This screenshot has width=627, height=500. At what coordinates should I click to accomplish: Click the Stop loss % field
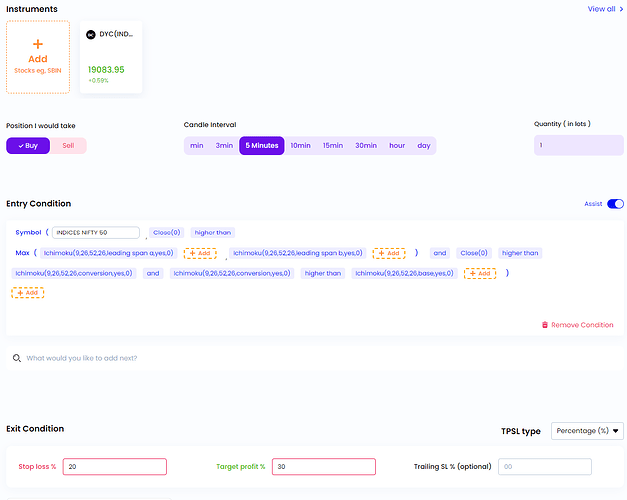(x=115, y=467)
